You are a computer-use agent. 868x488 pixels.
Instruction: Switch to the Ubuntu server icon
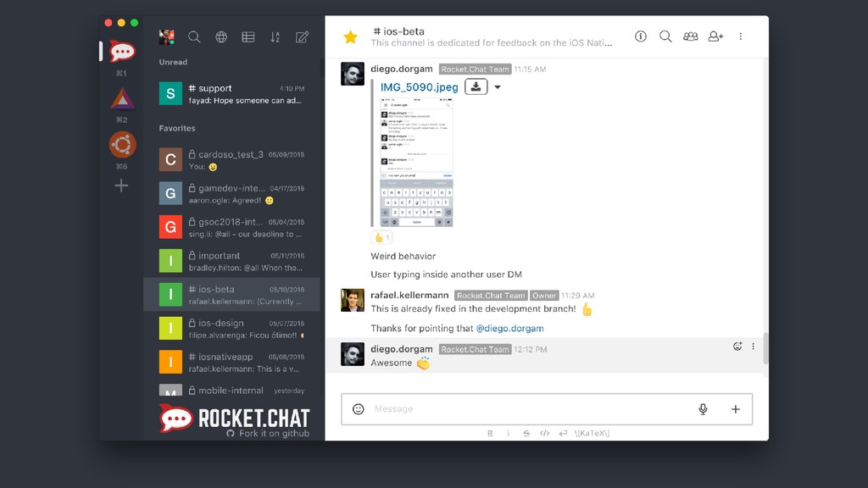[122, 145]
